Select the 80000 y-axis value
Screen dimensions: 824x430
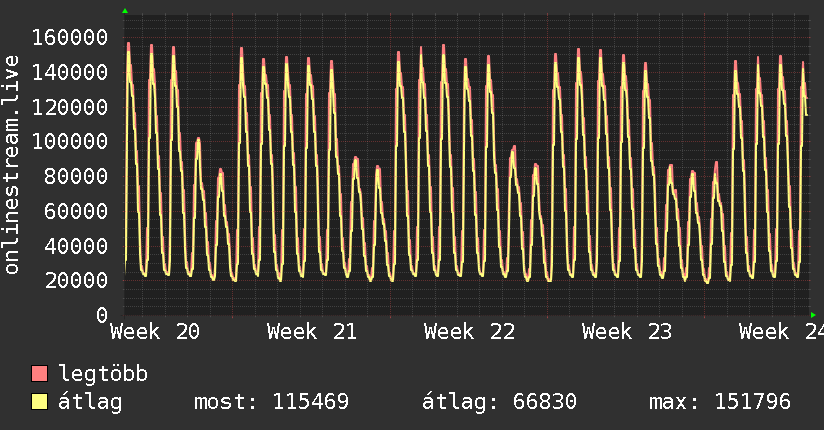[x=76, y=176]
